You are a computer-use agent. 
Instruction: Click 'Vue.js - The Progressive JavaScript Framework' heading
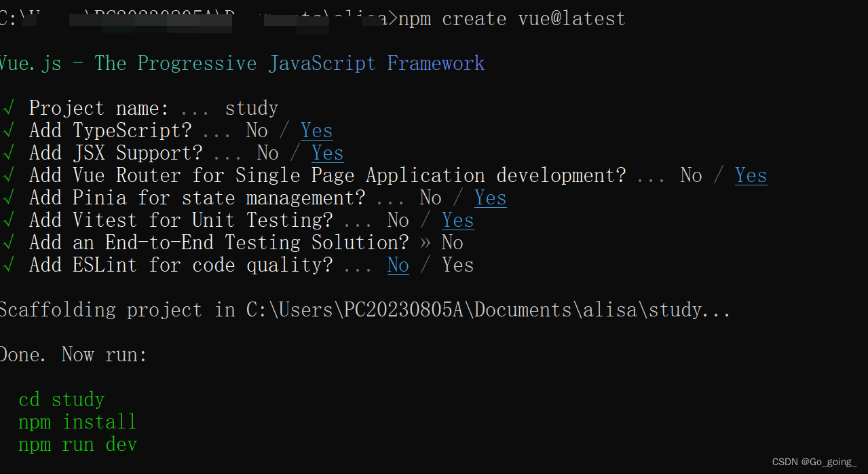[x=242, y=63]
